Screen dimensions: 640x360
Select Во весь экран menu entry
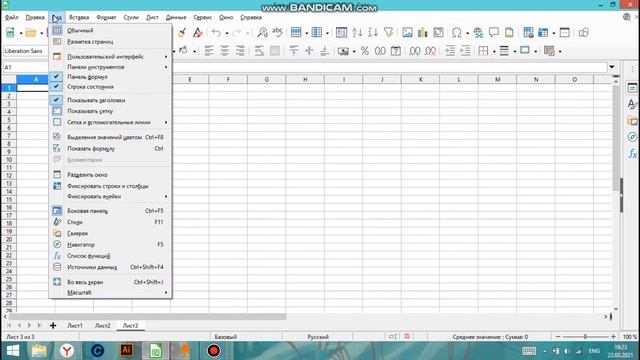click(110, 282)
